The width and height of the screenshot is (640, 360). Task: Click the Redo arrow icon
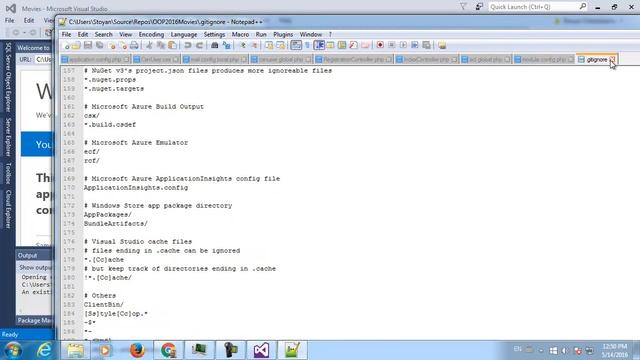click(x=199, y=45)
